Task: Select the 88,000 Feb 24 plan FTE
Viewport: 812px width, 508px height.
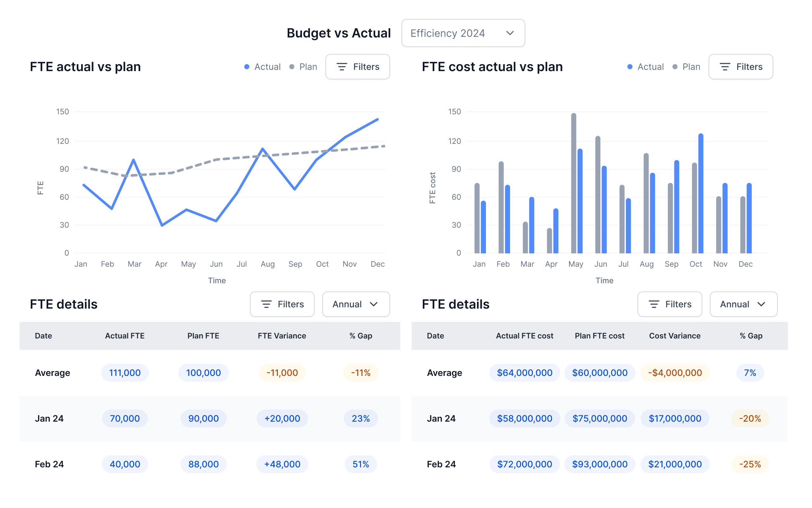Action: (203, 464)
